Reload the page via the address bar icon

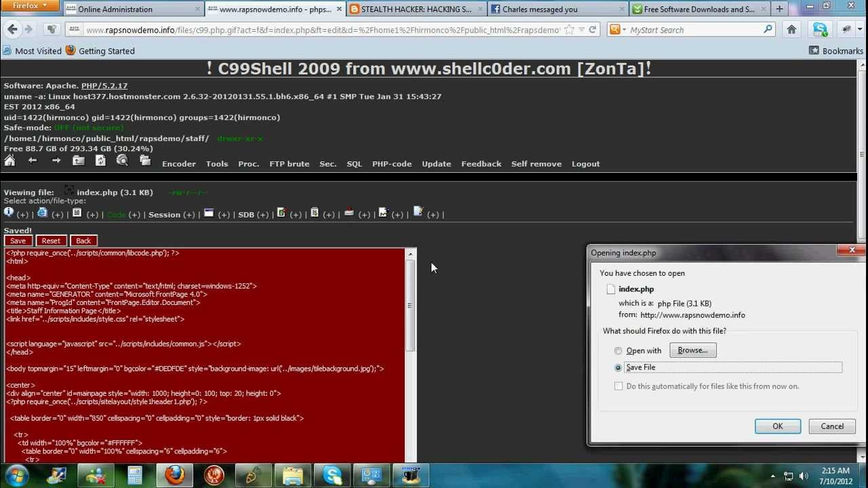593,30
